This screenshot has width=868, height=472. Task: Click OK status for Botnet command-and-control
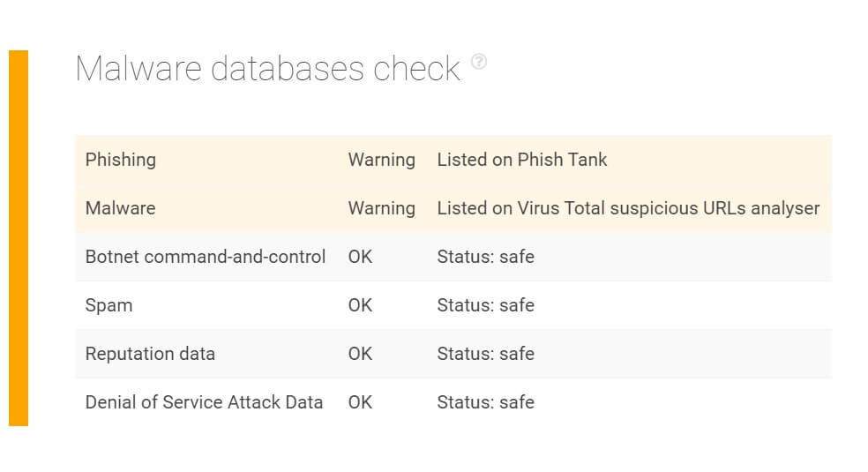361,257
